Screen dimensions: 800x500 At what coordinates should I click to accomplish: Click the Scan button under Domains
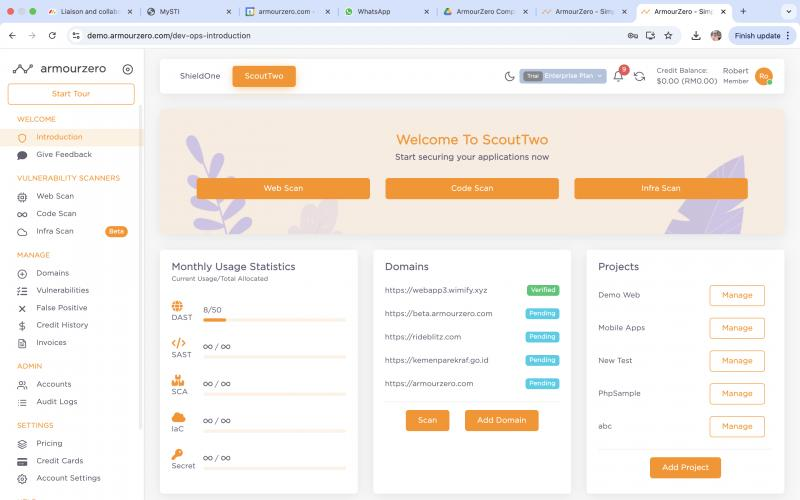click(428, 420)
